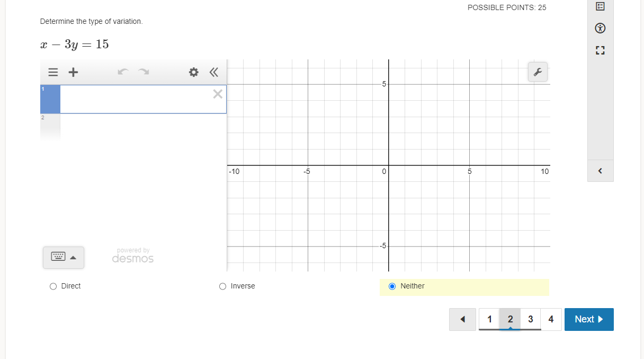
Task: Delete expression row 1 with the X
Action: click(217, 94)
